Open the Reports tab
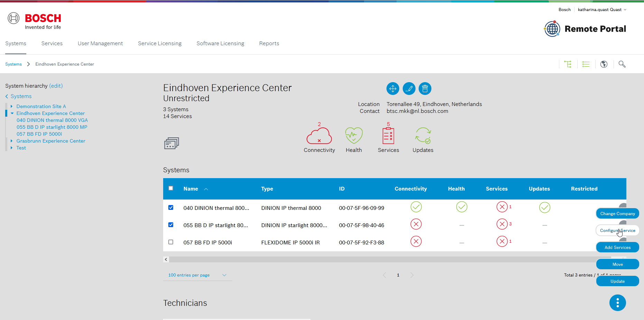 click(x=269, y=43)
